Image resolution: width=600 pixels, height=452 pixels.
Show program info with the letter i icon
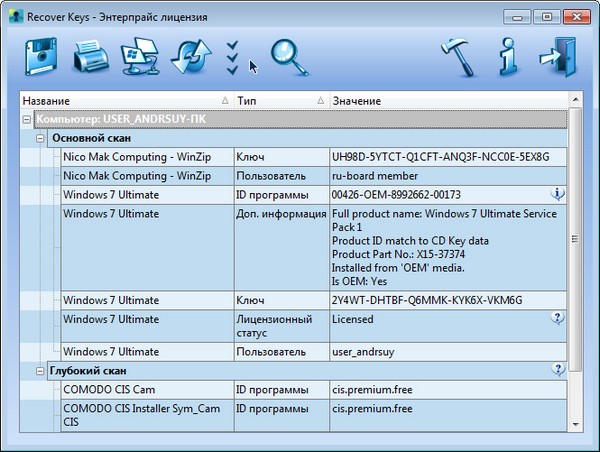(509, 57)
